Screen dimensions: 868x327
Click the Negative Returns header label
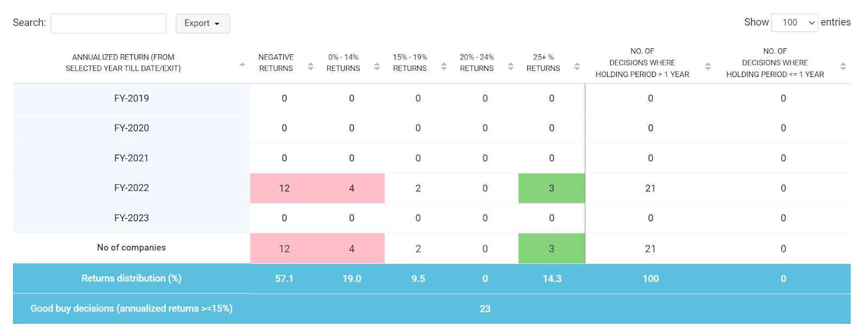[x=276, y=63]
